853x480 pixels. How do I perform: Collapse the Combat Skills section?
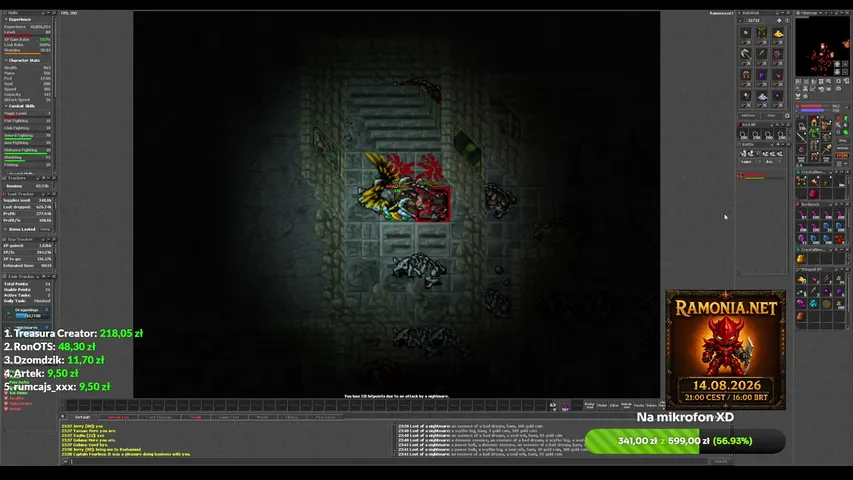pyautogui.click(x=6, y=106)
